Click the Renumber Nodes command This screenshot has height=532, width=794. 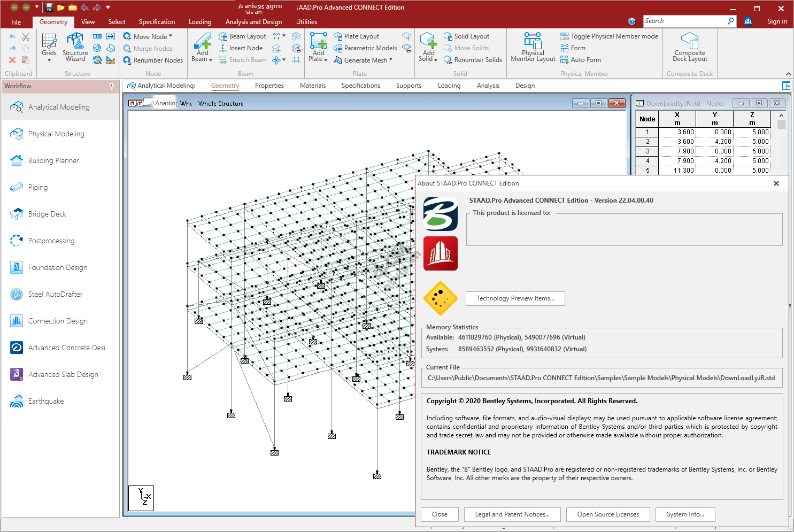153,60
